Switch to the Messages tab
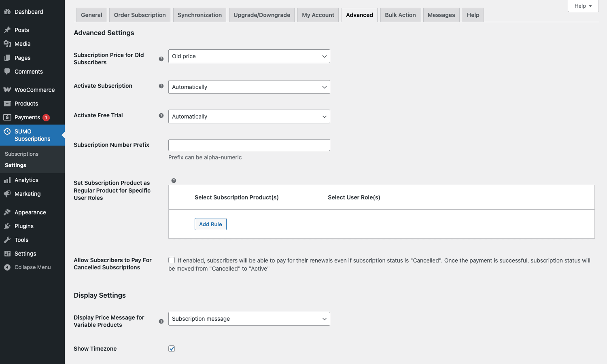The height and width of the screenshot is (364, 607). (x=441, y=15)
